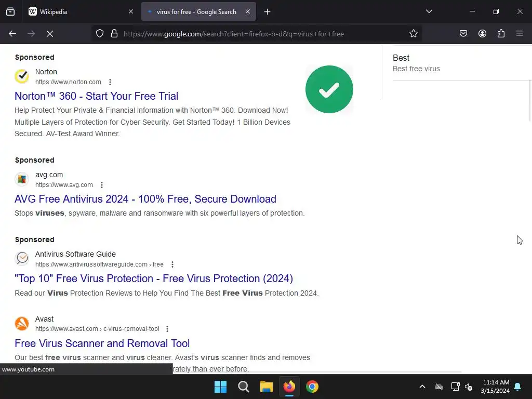Click the Norton site name text
Image resolution: width=532 pixels, height=399 pixels.
click(x=46, y=72)
